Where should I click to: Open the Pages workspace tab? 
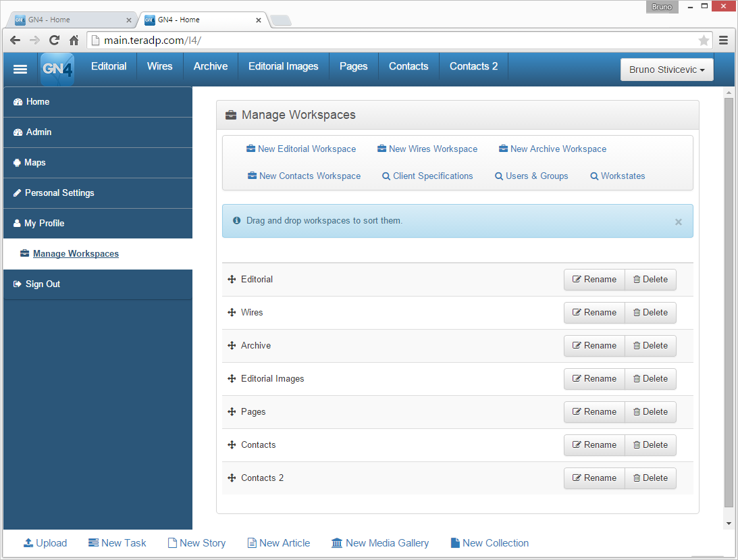[353, 66]
